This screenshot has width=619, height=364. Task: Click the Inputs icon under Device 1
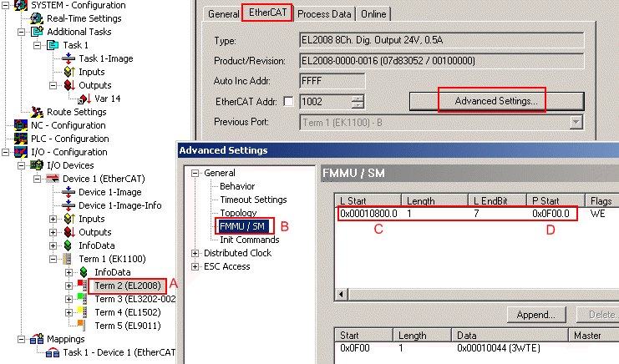click(x=69, y=219)
